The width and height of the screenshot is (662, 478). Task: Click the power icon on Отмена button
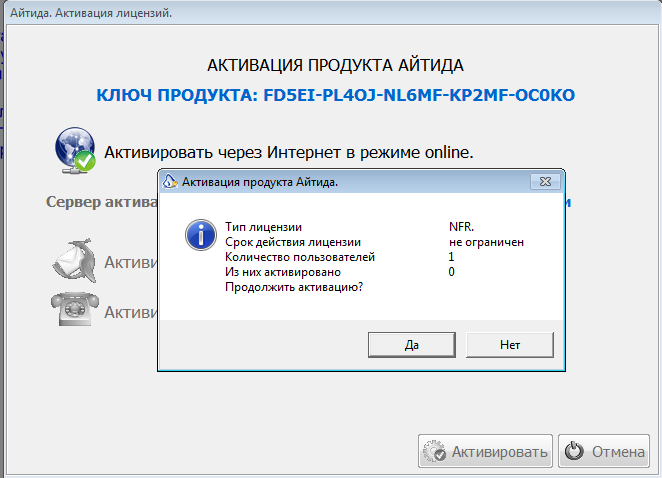tap(574, 451)
